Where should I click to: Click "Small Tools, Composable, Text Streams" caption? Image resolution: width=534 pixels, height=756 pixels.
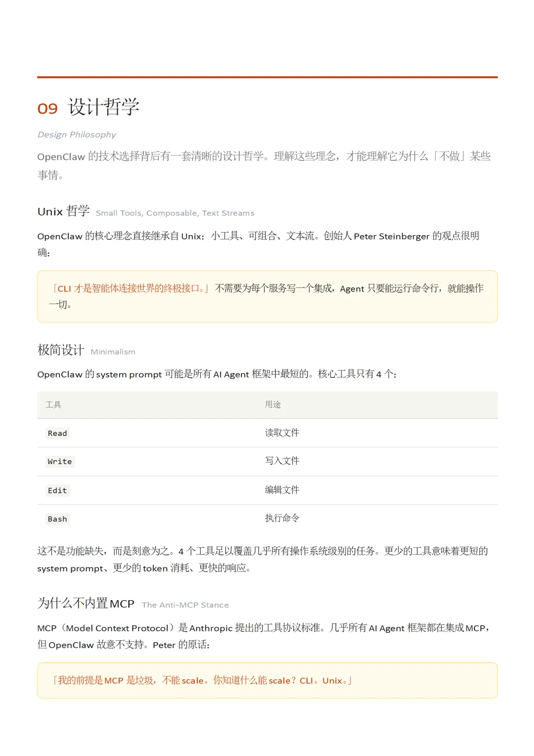tap(175, 213)
